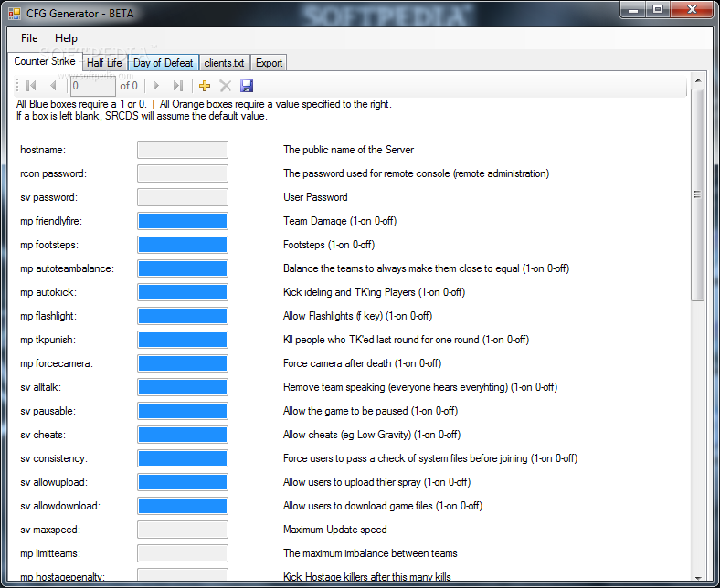Go to next record in navigator
720x588 pixels.
156,86
